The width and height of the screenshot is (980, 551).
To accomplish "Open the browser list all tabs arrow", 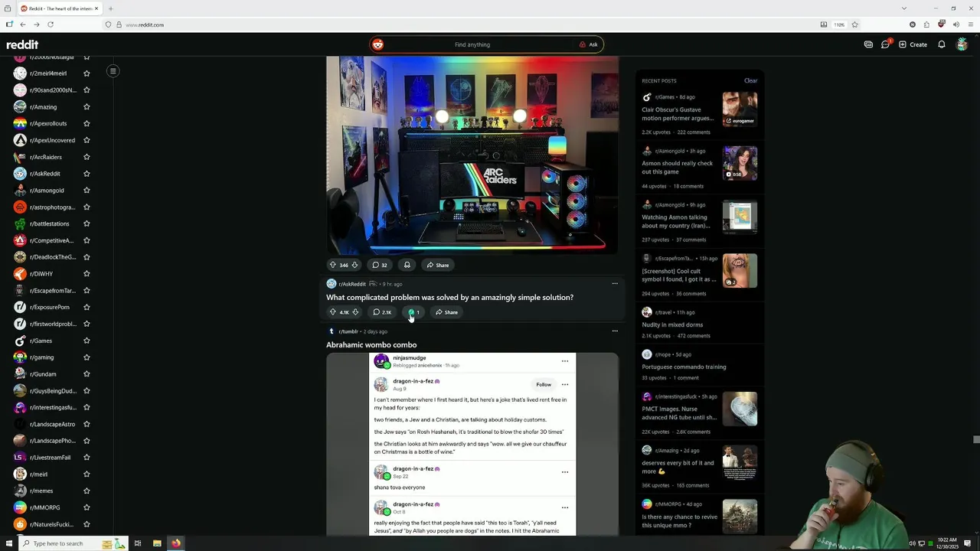I will (x=904, y=8).
